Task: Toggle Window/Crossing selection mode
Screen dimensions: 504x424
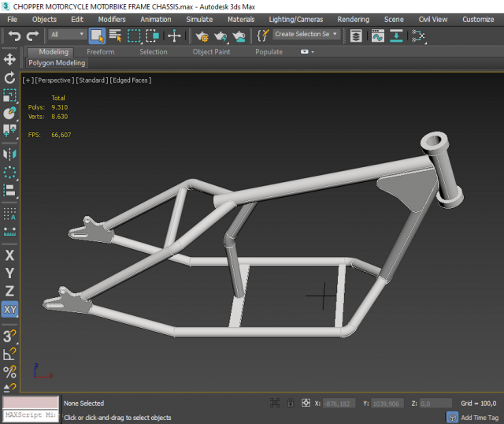Action: [152, 35]
